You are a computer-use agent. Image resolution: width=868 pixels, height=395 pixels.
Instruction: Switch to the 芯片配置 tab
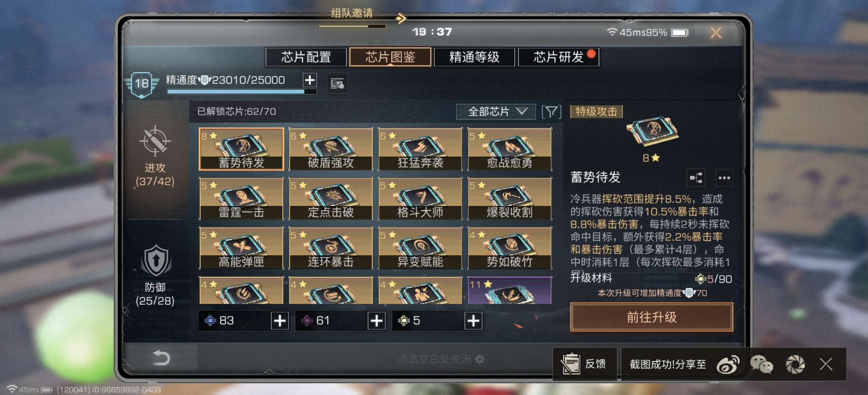[x=306, y=57]
